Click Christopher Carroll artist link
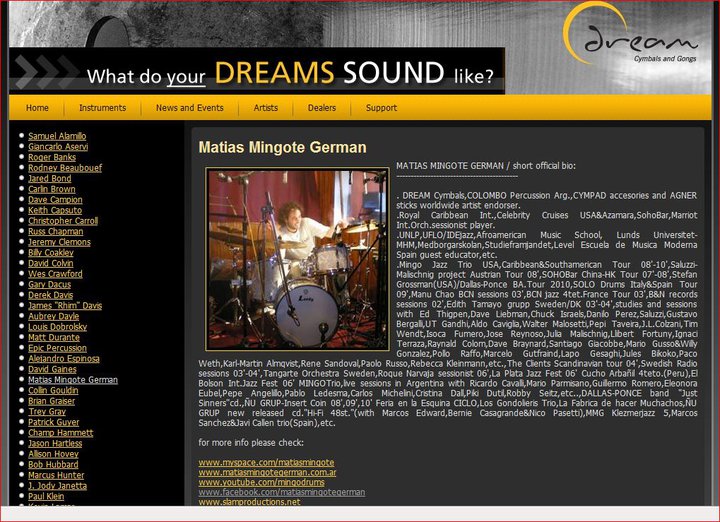 pyautogui.click(x=63, y=220)
